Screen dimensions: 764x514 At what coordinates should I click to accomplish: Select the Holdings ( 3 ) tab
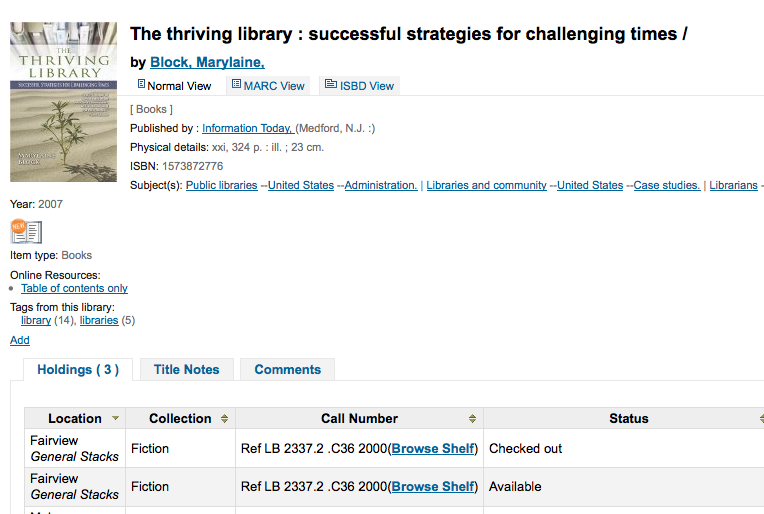click(78, 369)
